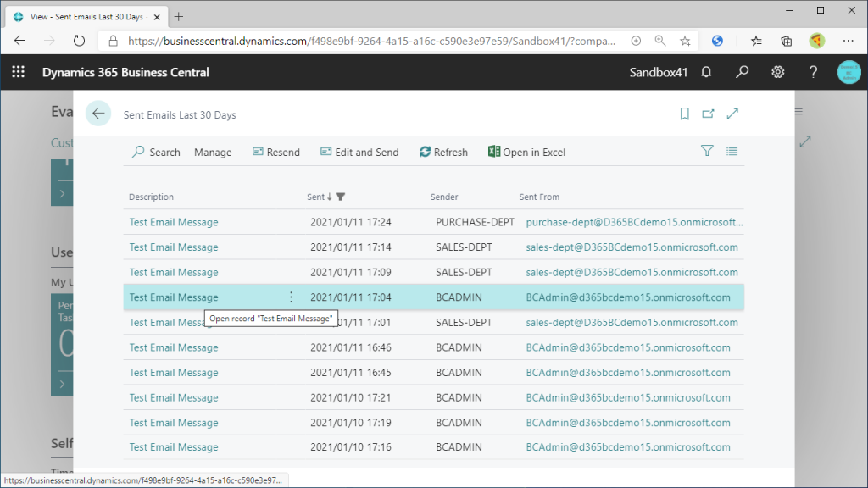Click the blue browser extension icon

[717, 41]
